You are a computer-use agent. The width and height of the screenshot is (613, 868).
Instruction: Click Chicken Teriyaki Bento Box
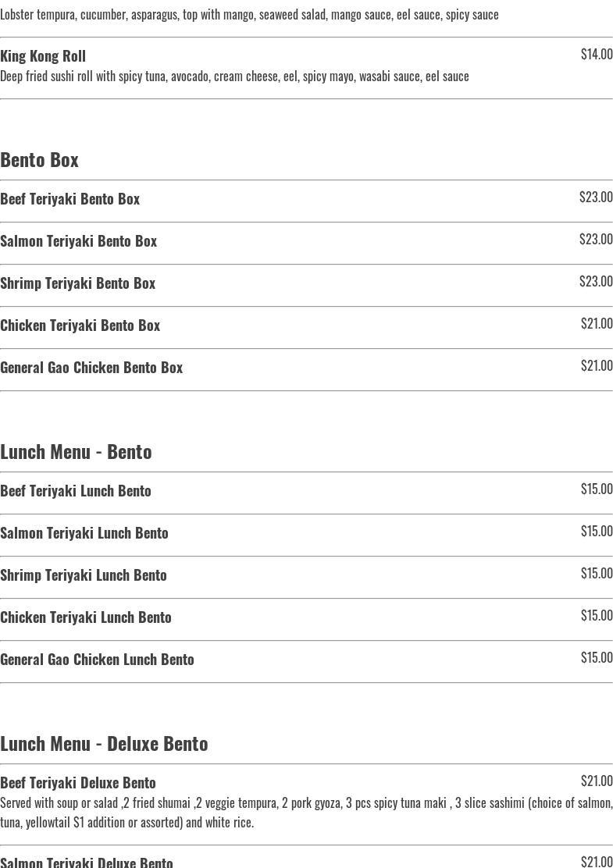tap(80, 325)
